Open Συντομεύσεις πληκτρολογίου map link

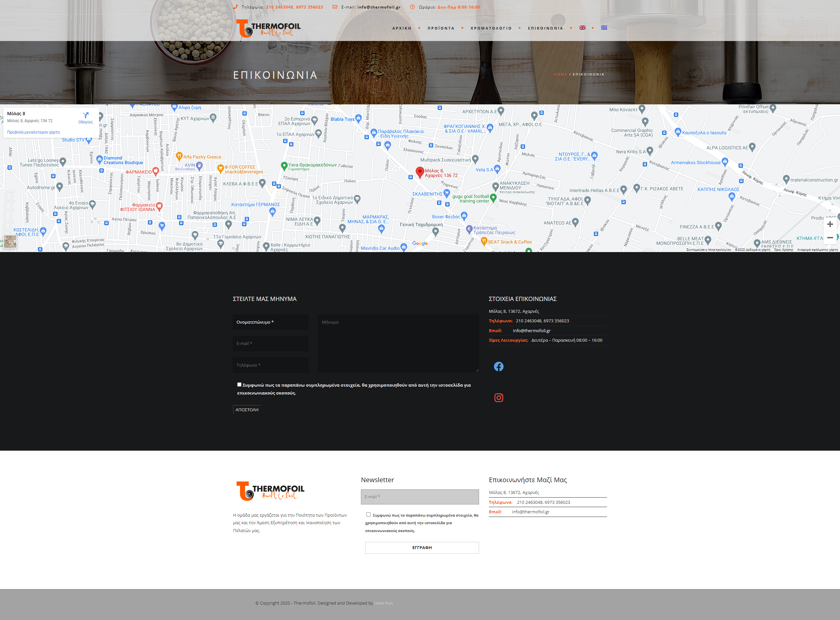(x=708, y=249)
